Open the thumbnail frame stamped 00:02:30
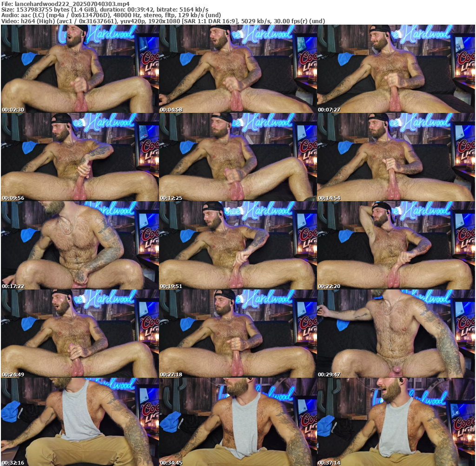 (79, 69)
